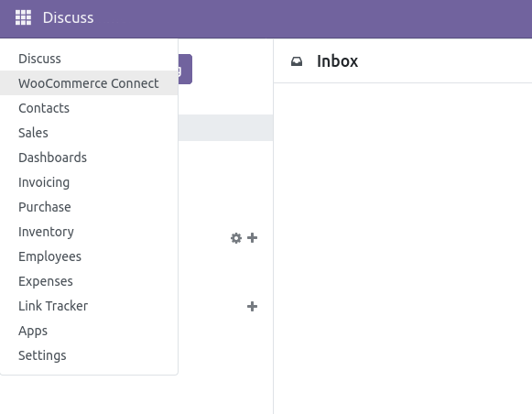The image size is (532, 414).
Task: Click the partially hidden purple button
Action: point(185,69)
